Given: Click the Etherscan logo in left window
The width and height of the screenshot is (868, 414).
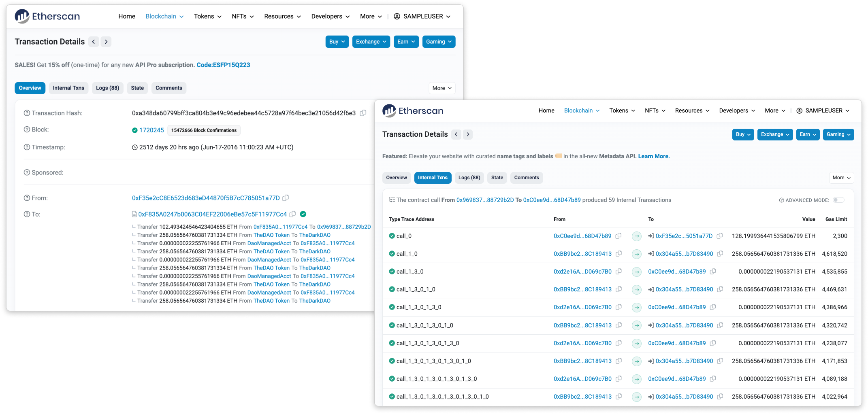Looking at the screenshot, I should (47, 16).
